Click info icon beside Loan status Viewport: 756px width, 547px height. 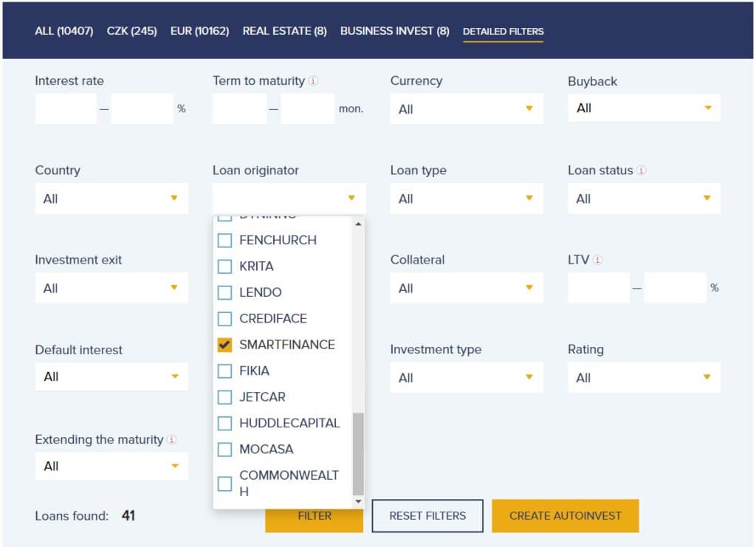pos(641,171)
